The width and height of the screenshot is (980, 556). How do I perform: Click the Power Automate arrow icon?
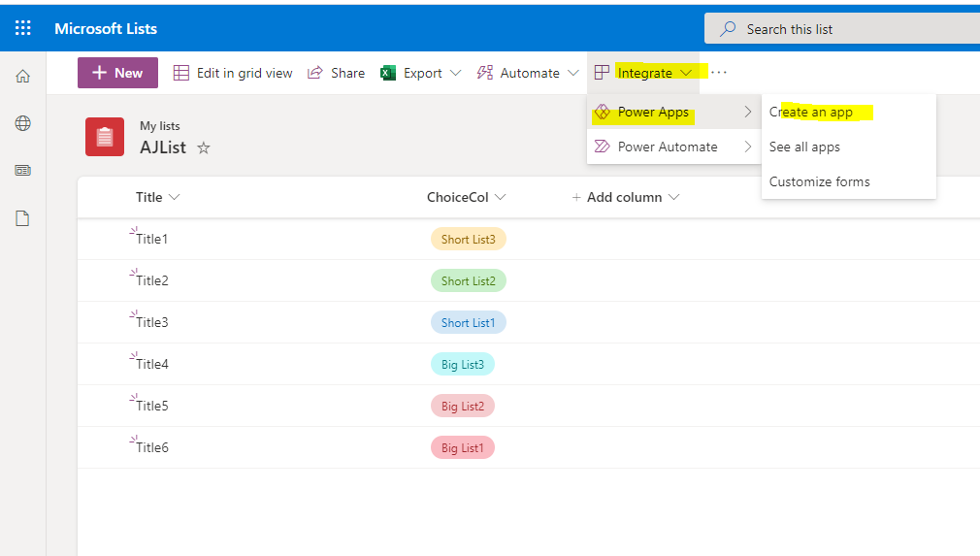[x=602, y=147]
